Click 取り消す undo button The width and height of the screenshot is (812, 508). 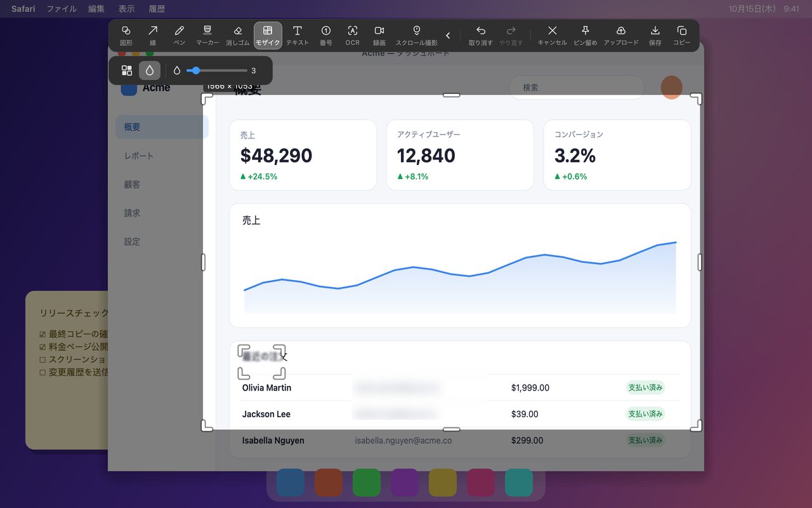click(481, 36)
